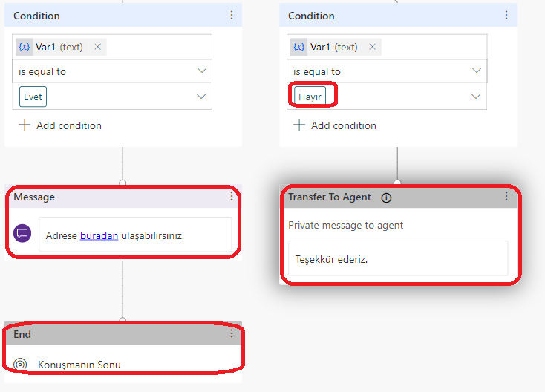The height and width of the screenshot is (392, 545).
Task: Open left Condition node options menu
Action: tap(232, 16)
